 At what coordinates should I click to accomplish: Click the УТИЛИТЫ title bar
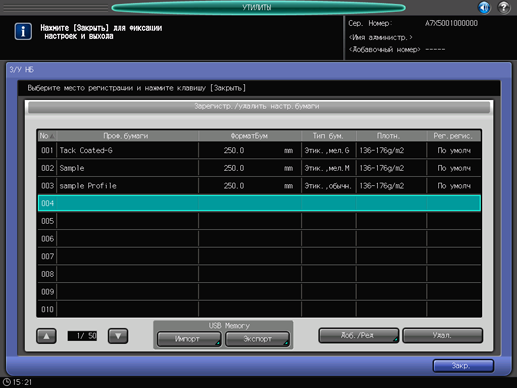click(x=258, y=8)
